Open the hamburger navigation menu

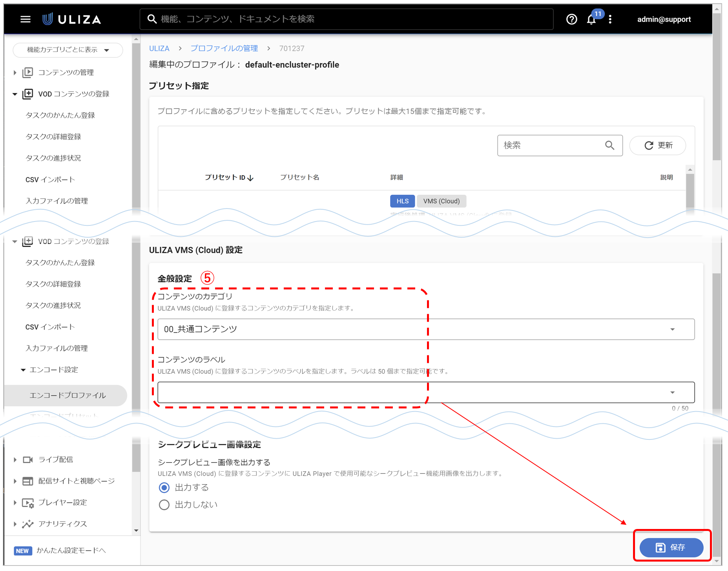(x=26, y=19)
